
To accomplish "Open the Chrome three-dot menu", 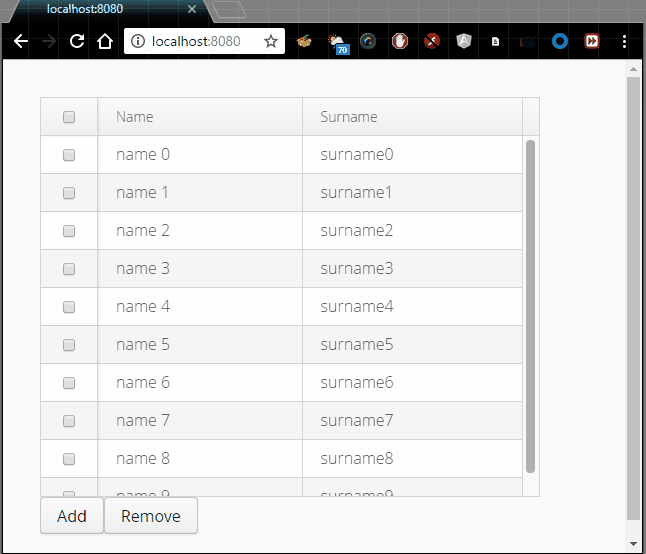I will tap(625, 41).
